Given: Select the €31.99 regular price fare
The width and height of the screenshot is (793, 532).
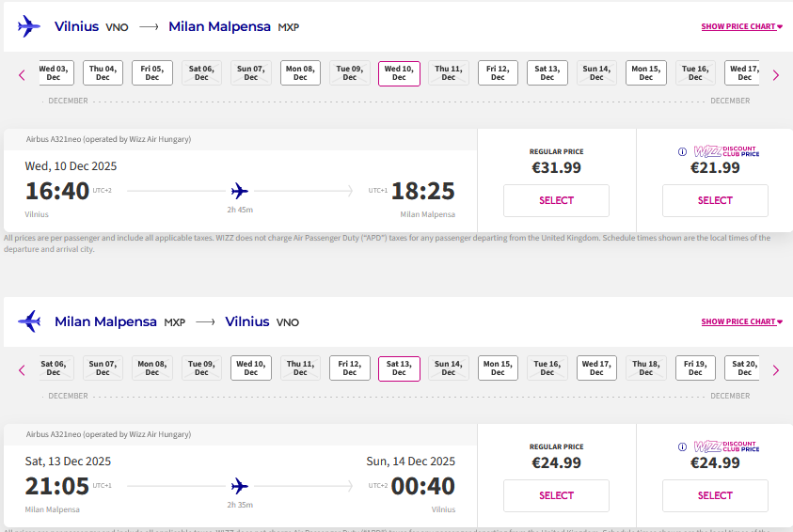Looking at the screenshot, I should 556,200.
